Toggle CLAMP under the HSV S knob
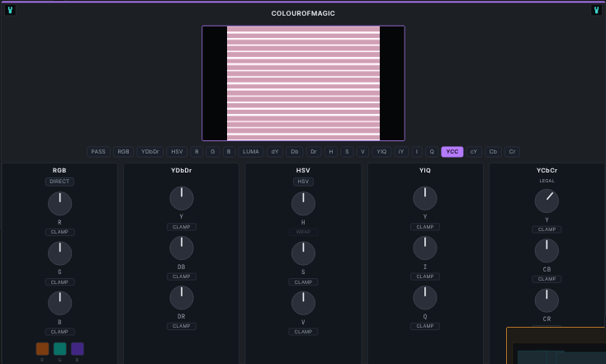 [303, 282]
